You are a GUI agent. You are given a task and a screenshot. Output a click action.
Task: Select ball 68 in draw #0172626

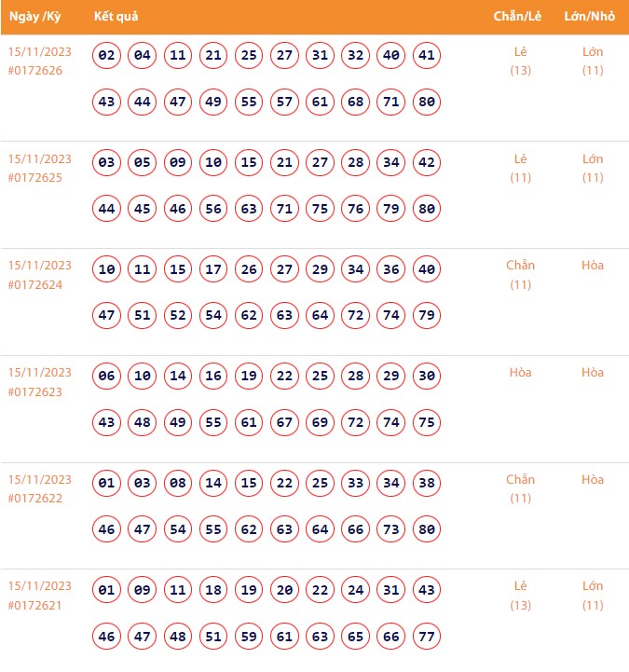[355, 102]
